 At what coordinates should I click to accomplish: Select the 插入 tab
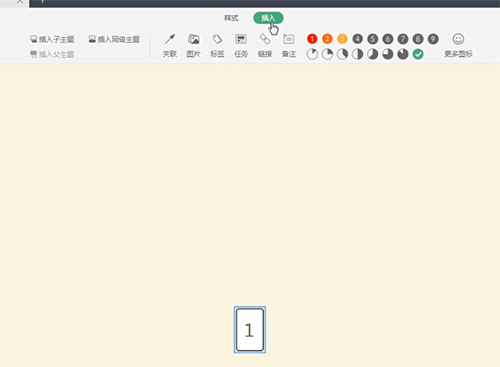[268, 18]
